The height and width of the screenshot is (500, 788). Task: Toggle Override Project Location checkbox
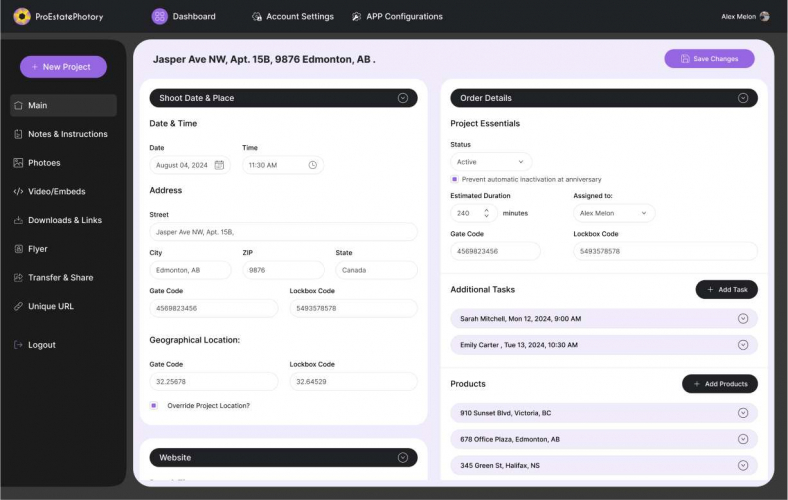154,406
